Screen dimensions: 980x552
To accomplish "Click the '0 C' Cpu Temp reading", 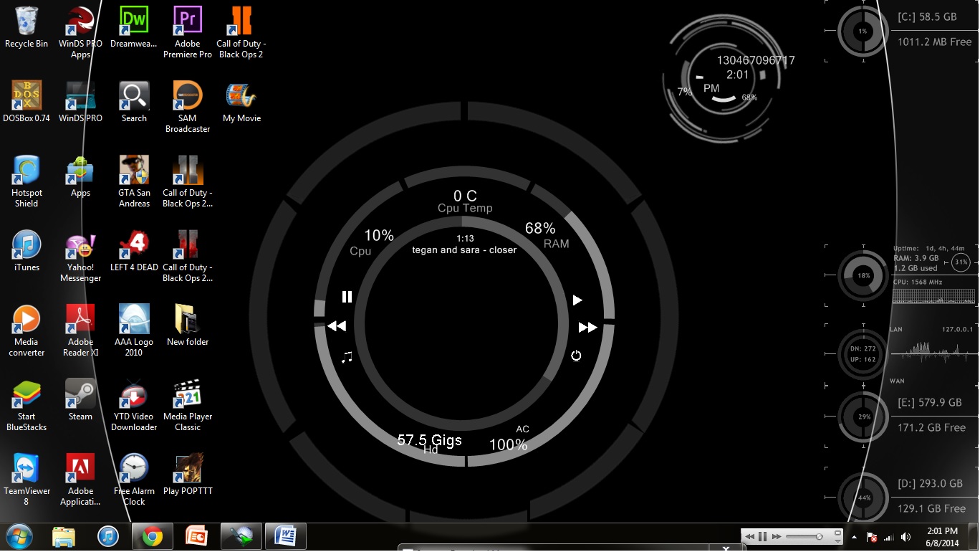I will pos(465,196).
